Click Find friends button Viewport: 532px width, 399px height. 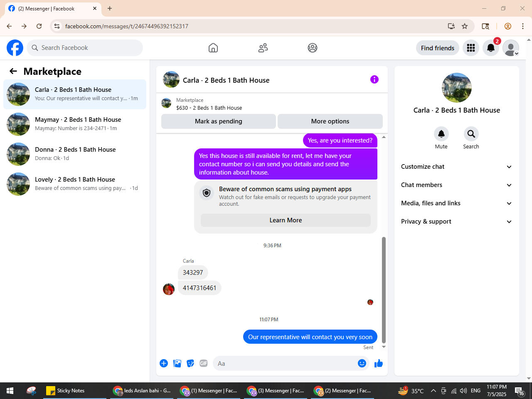(438, 48)
